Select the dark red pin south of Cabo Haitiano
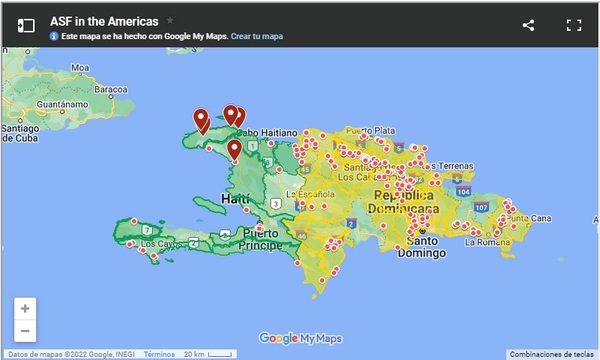This screenshot has height=360, width=600. pos(234,150)
